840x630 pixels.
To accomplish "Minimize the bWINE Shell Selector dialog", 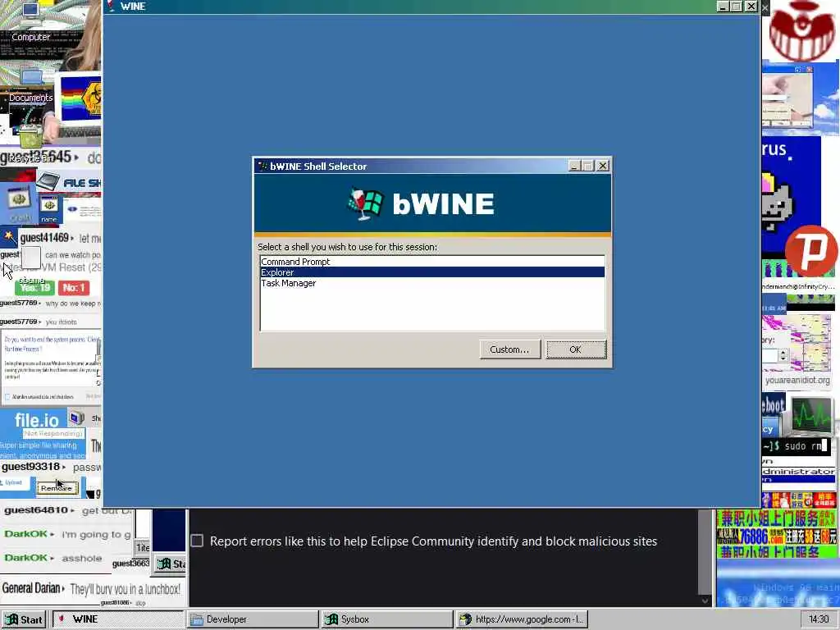I will tap(574, 166).
